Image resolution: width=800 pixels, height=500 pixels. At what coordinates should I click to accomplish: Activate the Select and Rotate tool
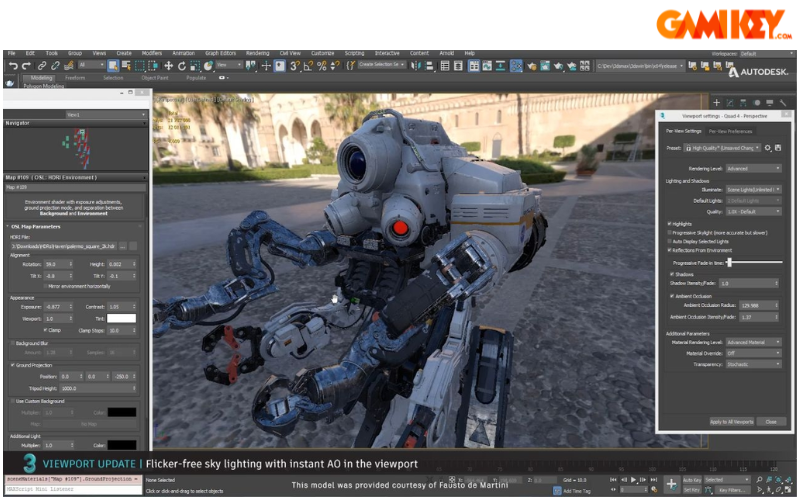182,66
